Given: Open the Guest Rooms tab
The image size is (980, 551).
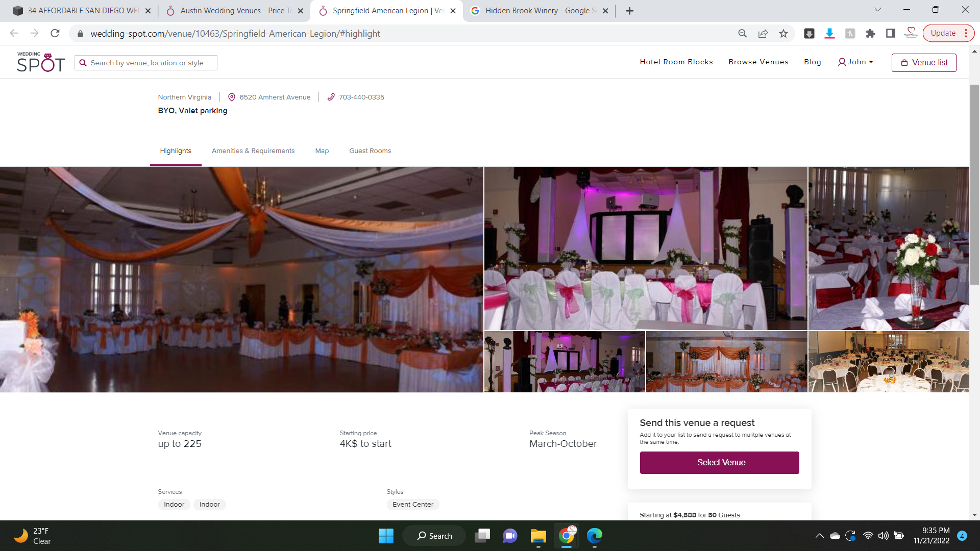Looking at the screenshot, I should [370, 151].
